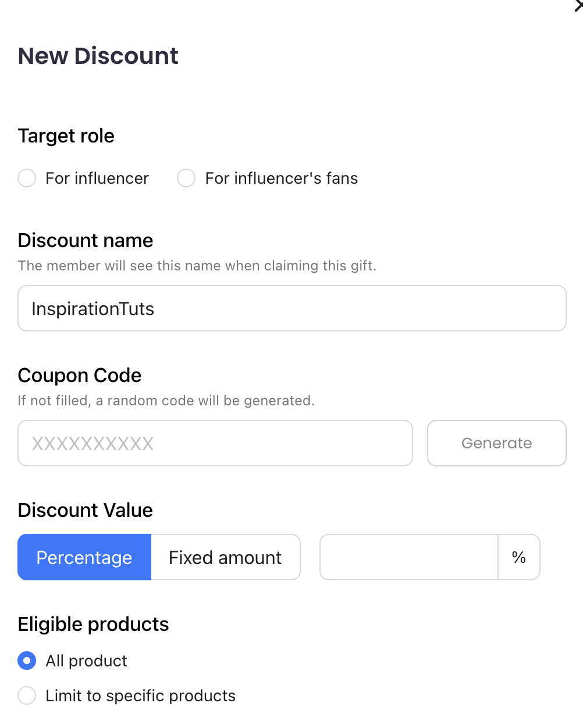Choose For influencer's fans target role

pyautogui.click(x=187, y=178)
